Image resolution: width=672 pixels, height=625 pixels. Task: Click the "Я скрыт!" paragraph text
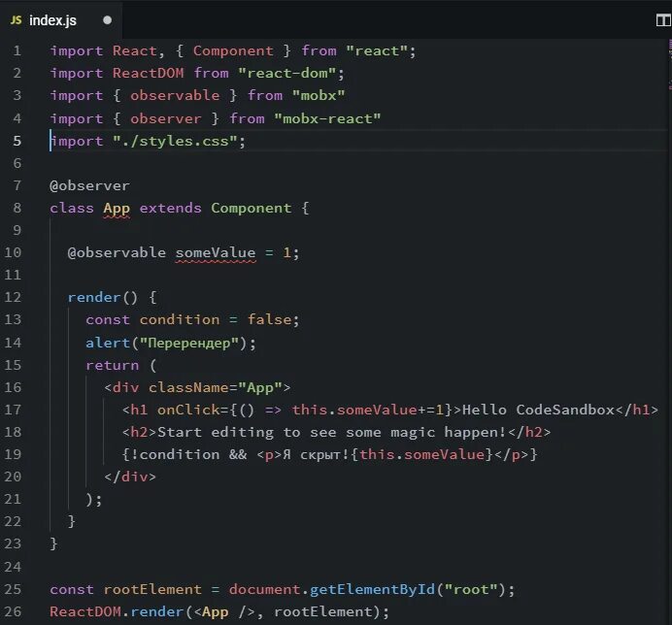click(316, 454)
